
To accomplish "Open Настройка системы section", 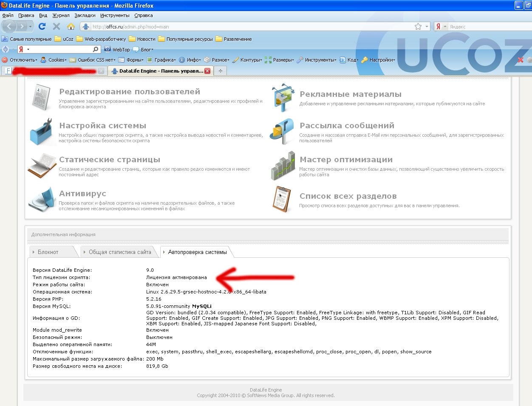I will 103,126.
